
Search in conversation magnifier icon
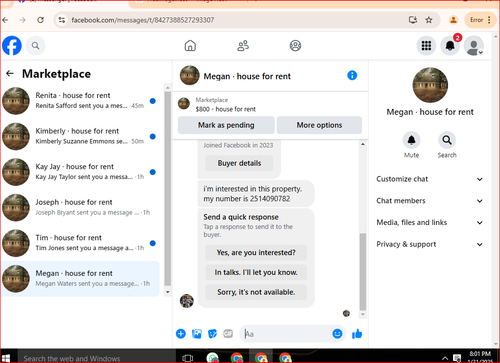click(447, 140)
